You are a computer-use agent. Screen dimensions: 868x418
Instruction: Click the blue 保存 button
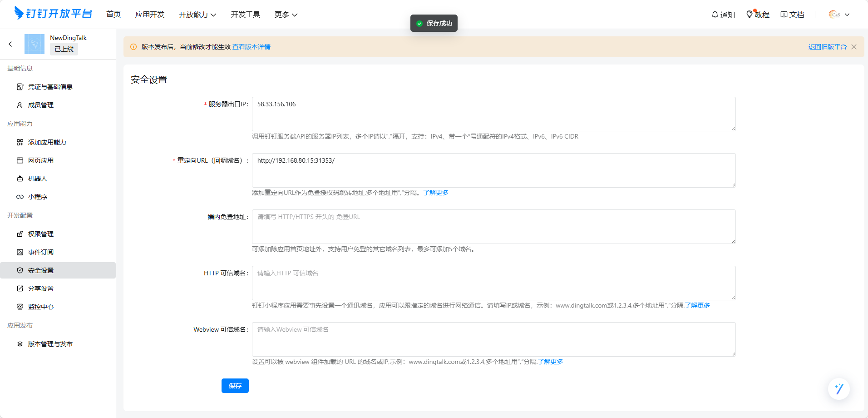(x=235, y=386)
